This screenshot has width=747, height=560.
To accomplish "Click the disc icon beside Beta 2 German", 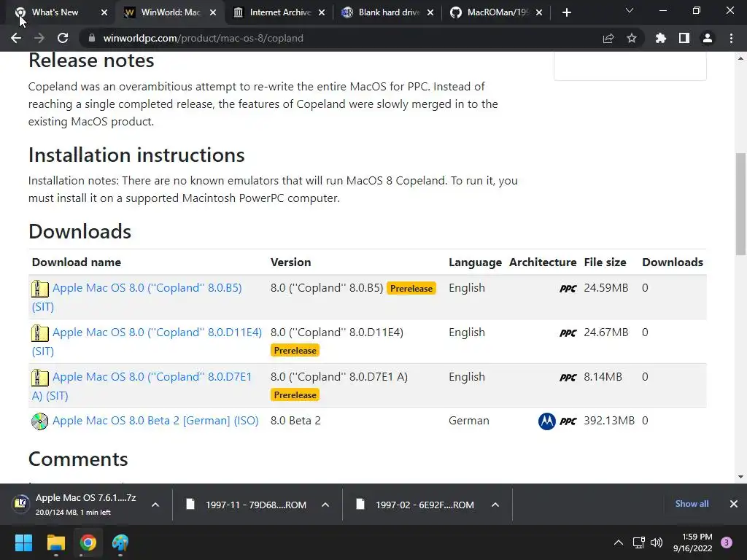I will coord(39,421).
